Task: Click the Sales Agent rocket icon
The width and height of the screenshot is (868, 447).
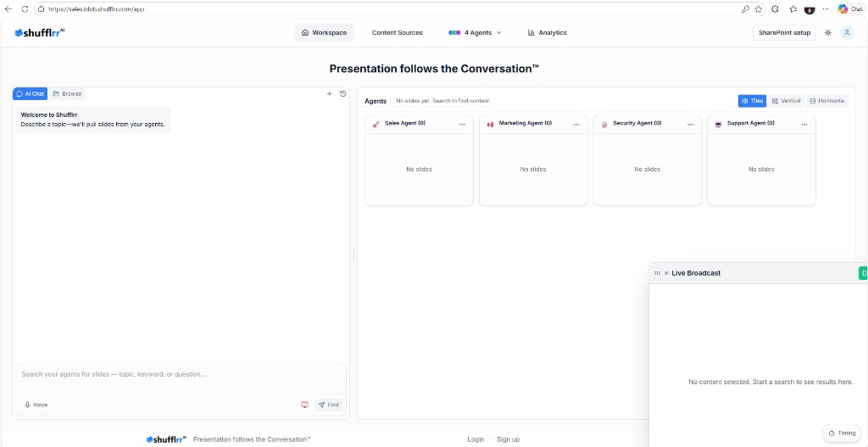Action: click(x=376, y=125)
